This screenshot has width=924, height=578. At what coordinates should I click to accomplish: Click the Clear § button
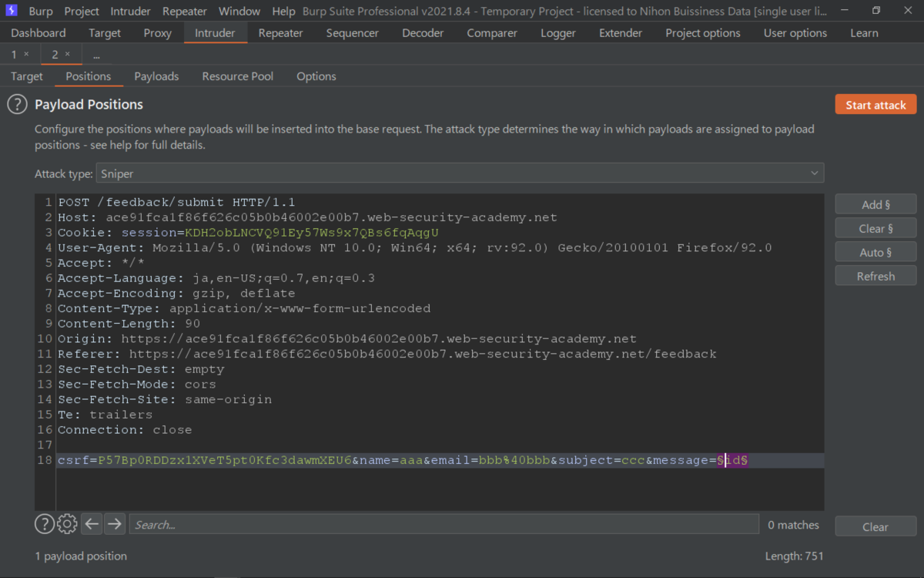[875, 228]
